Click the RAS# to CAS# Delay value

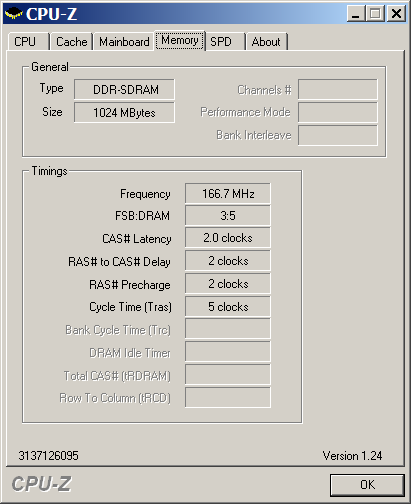(x=228, y=261)
